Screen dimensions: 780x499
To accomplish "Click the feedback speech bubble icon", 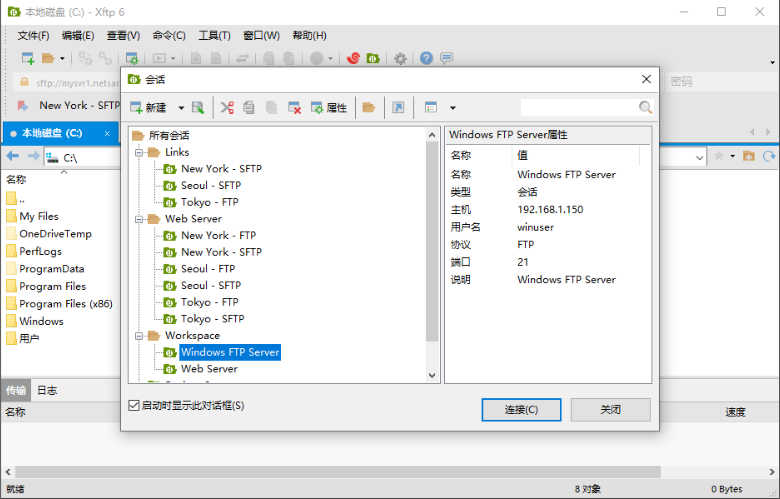I will coord(446,58).
